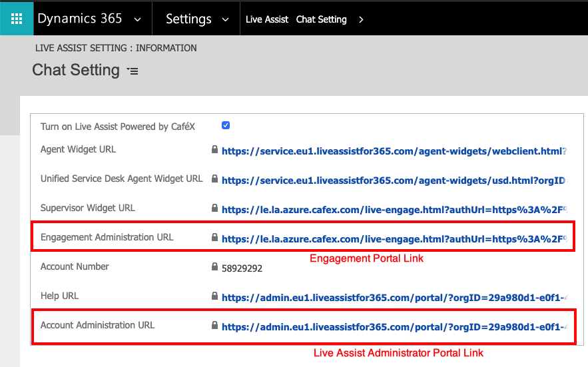Screen dimensions: 588x367
Task: Open the Settings navigation menu
Action: (x=188, y=19)
